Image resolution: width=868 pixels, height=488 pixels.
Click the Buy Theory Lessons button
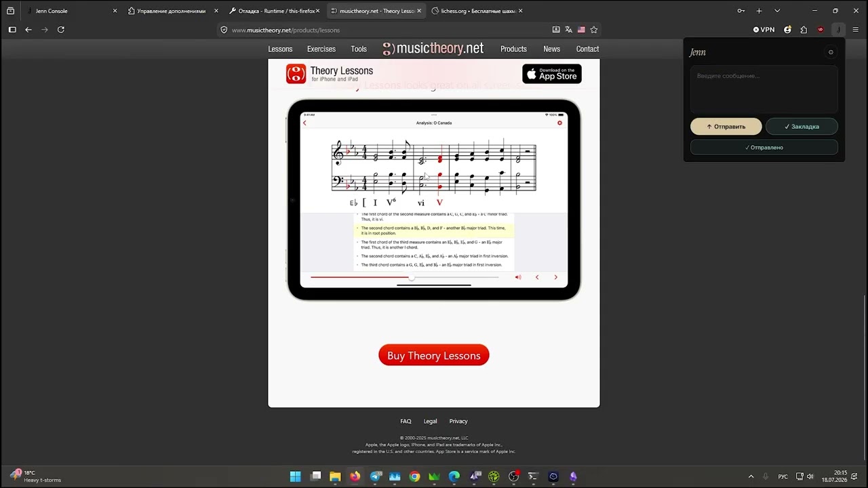coord(434,355)
